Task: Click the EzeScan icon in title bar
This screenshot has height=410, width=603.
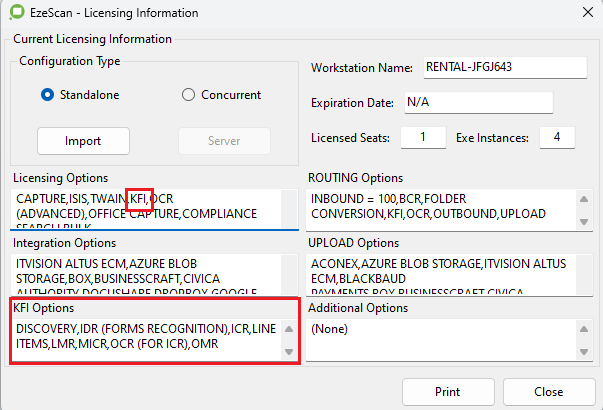Action: pos(18,14)
